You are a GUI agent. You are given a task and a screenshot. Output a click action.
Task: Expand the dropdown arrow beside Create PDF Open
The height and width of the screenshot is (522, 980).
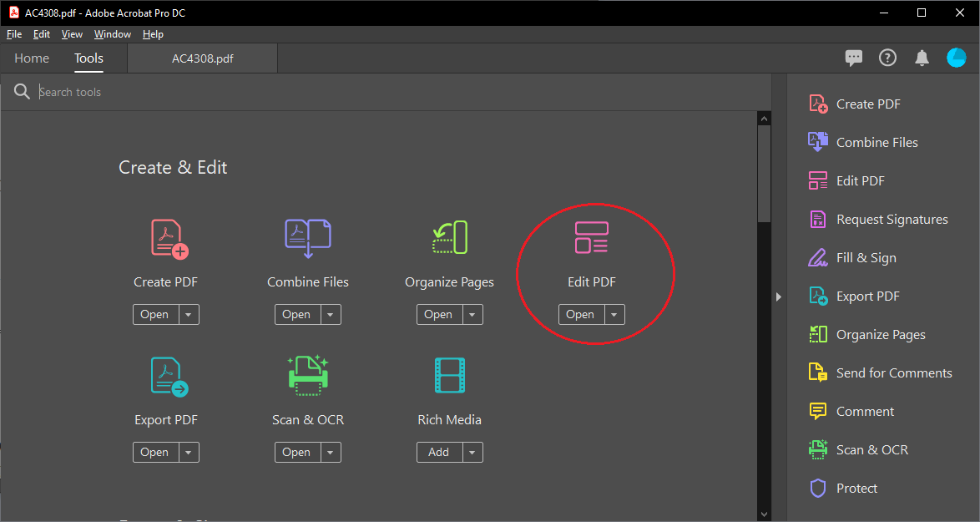point(189,315)
